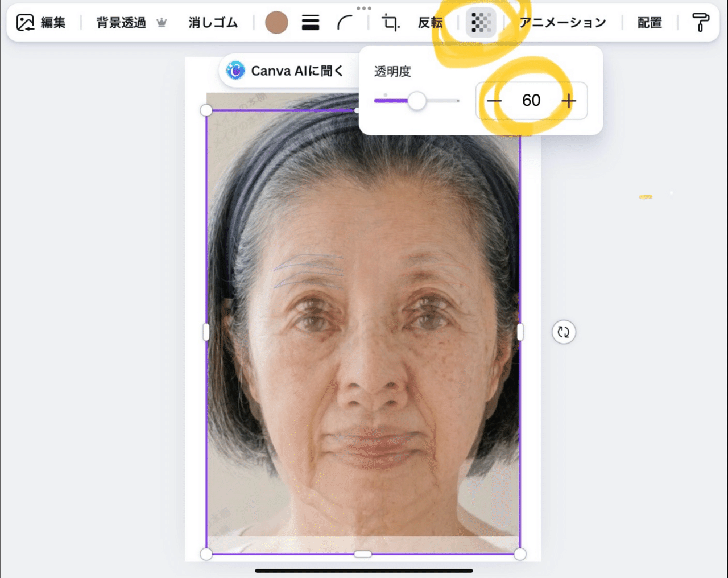Click the bottom-right corner resize handle
The image size is (728, 578).
[x=520, y=554]
